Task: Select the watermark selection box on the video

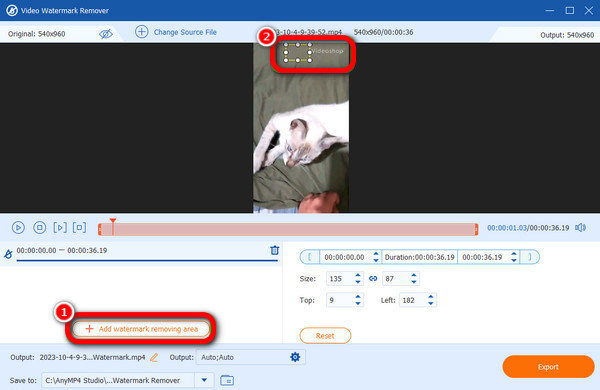Action: click(x=298, y=52)
